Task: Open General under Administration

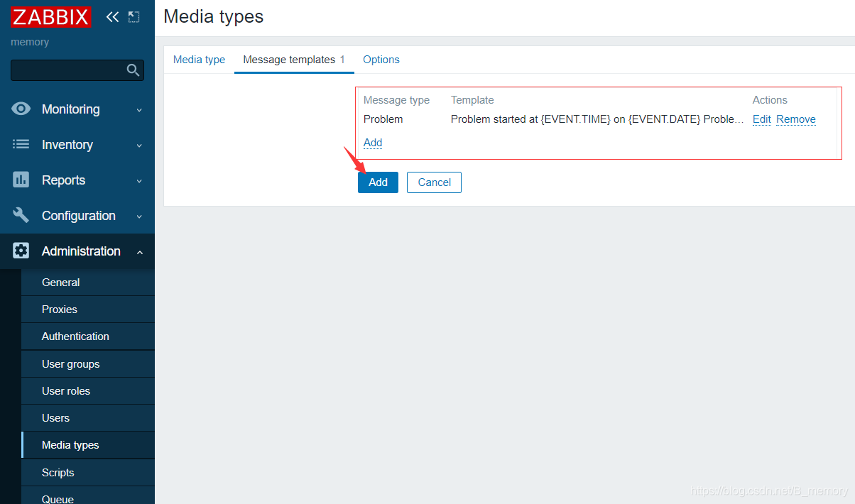Action: 88,283
